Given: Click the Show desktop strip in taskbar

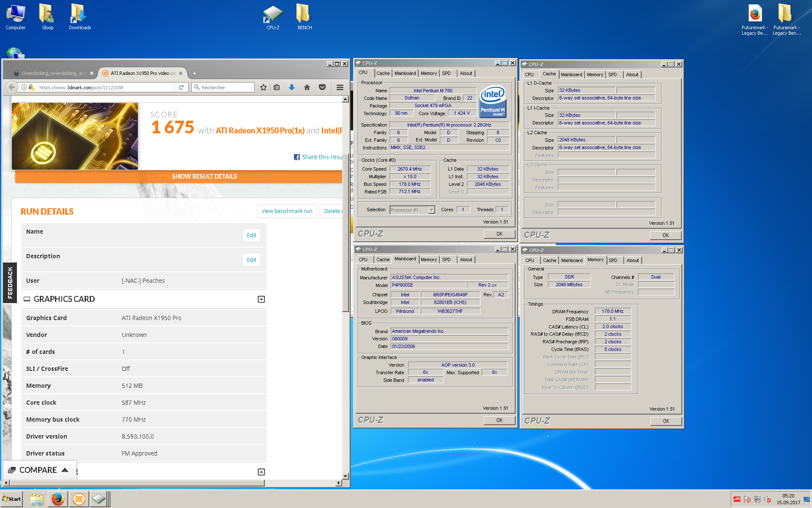Looking at the screenshot, I should coord(807,499).
